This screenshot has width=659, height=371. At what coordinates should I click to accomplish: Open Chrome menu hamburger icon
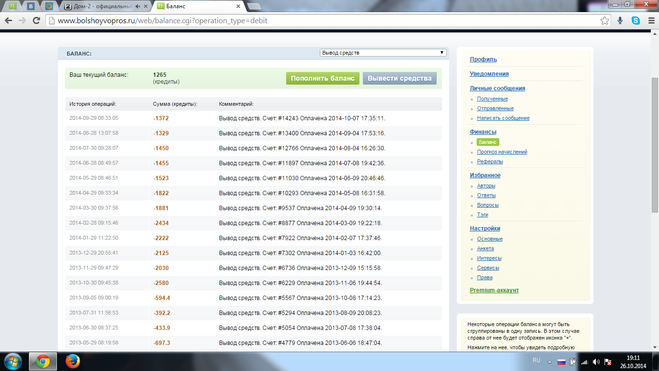(651, 21)
